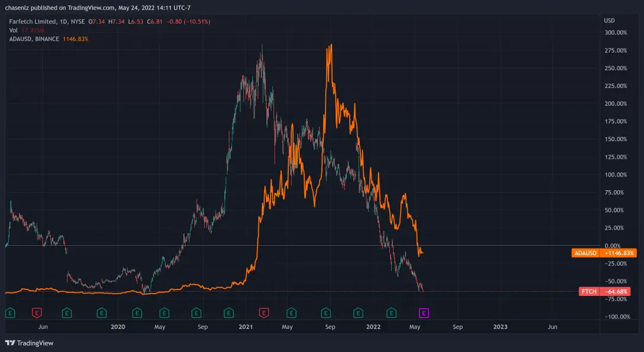Click the 2022 time axis label
This screenshot has width=644, height=352.
coord(373,327)
